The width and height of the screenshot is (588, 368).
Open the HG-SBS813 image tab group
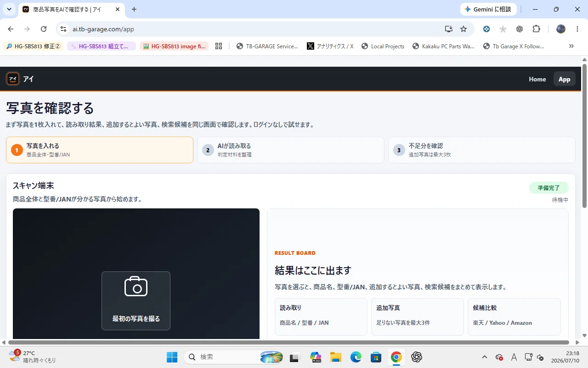(174, 46)
